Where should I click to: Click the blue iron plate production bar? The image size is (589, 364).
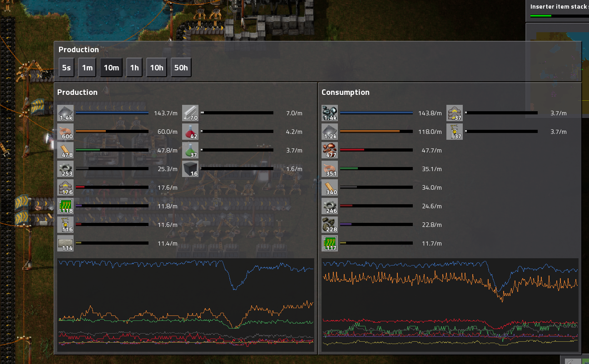point(112,113)
